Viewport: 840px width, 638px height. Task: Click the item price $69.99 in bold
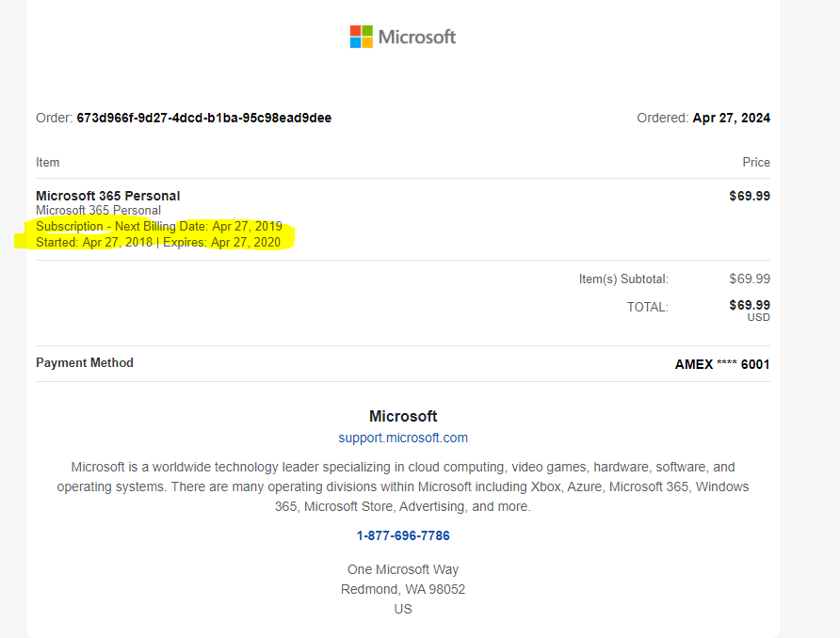tap(750, 196)
